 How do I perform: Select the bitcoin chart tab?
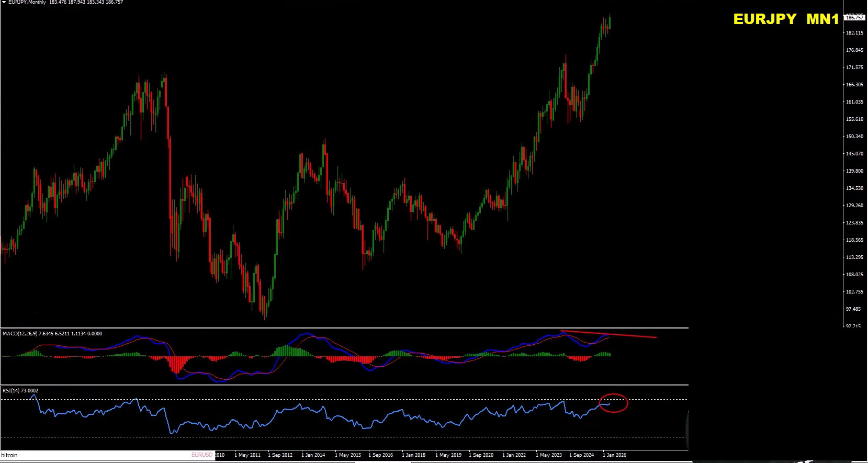[9, 455]
